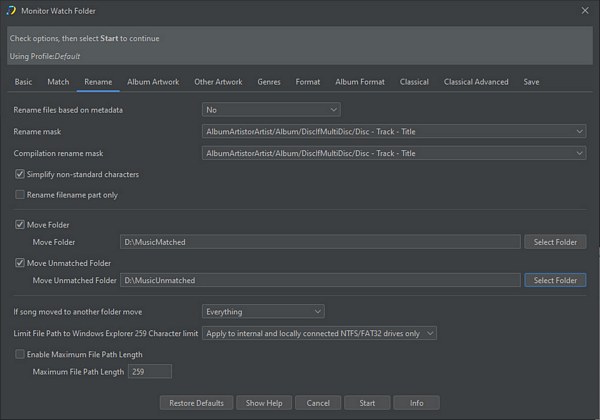Screen dimensions: 600x420
Task: Click Select Folder for Move Unmatched Folder
Action: [555, 281]
